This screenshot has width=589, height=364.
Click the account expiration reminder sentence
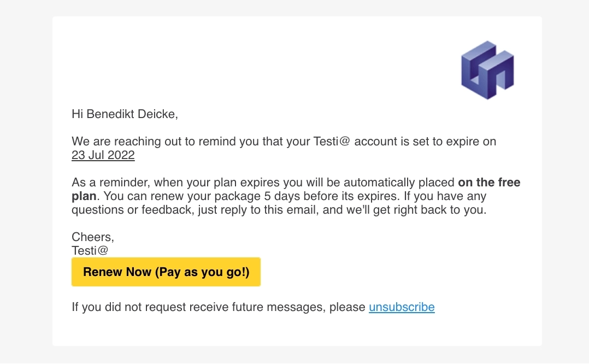(284, 141)
